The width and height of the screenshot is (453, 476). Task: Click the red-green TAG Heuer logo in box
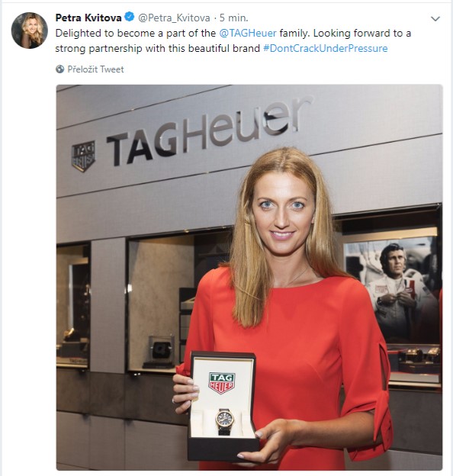222,383
